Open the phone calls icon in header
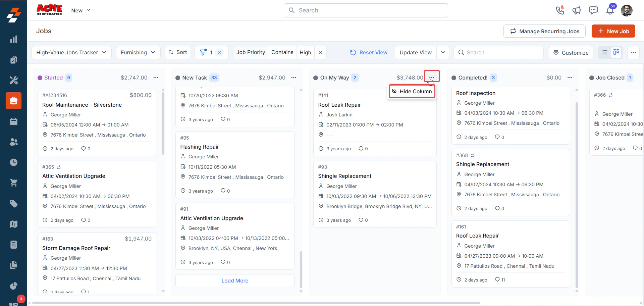This screenshot has height=306, width=644. (x=560, y=10)
